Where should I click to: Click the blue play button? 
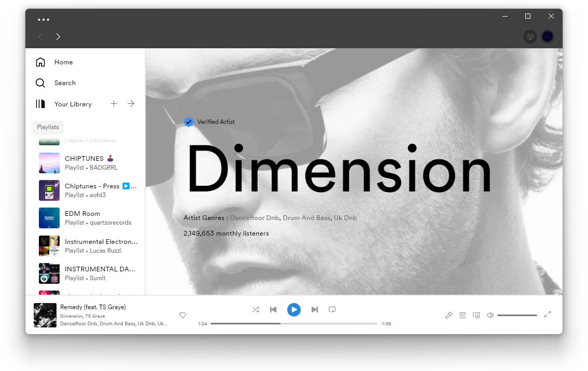click(294, 309)
